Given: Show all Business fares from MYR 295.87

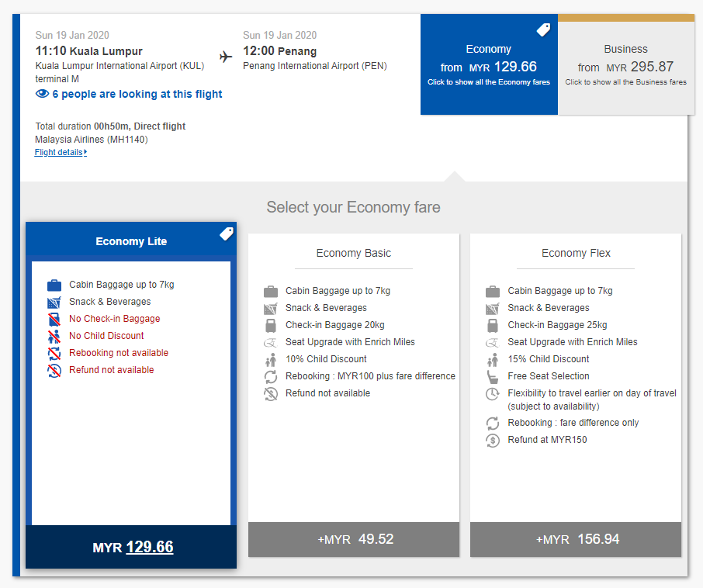Looking at the screenshot, I should (x=625, y=66).
